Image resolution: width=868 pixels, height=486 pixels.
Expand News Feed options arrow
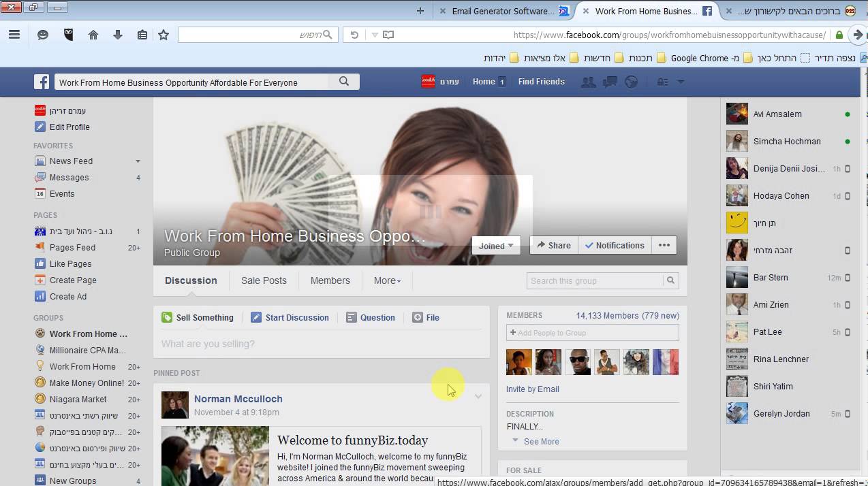[138, 161]
